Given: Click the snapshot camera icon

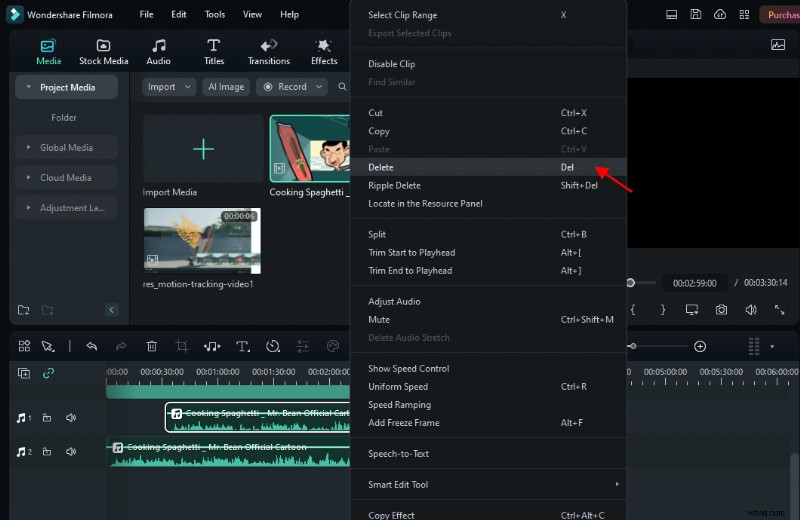Looking at the screenshot, I should point(721,310).
